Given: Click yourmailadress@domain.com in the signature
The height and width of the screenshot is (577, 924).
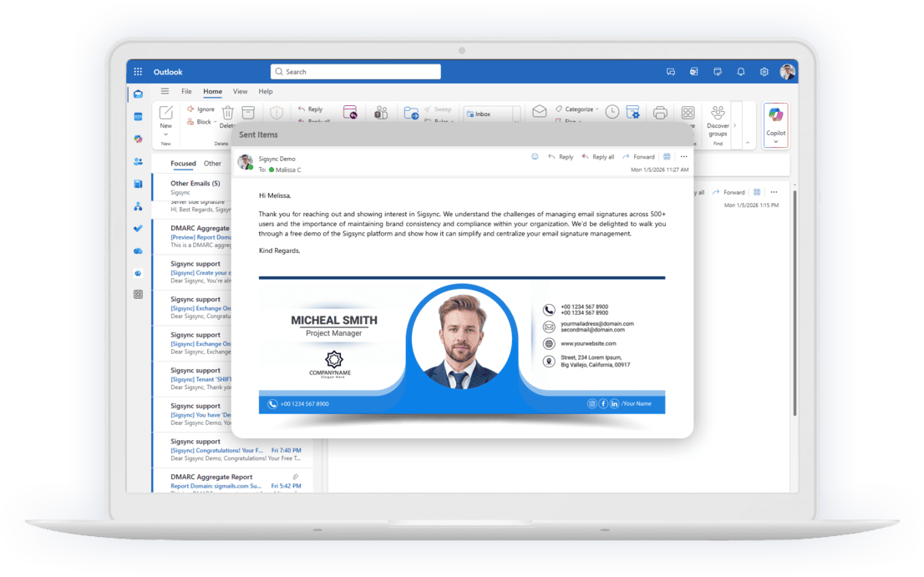Looking at the screenshot, I should tap(597, 323).
